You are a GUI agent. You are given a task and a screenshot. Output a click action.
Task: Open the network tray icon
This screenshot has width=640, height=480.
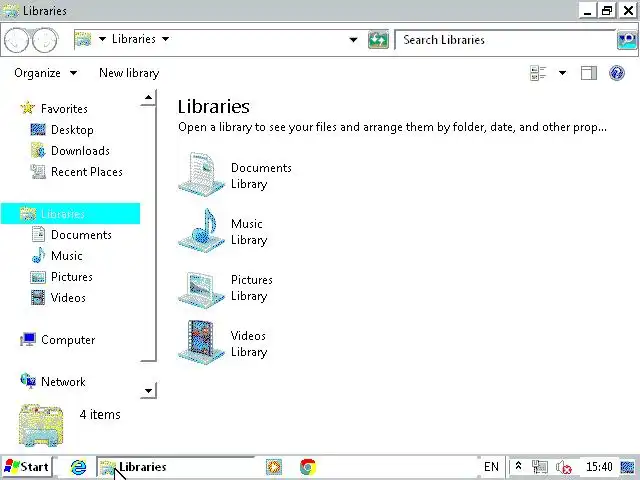pyautogui.click(x=540, y=467)
